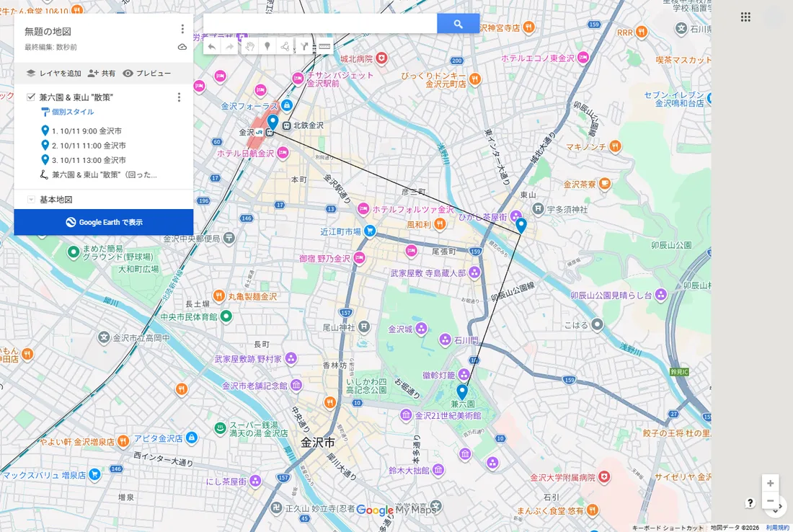The width and height of the screenshot is (793, 532).
Task: Click the blue search button
Action: point(458,24)
